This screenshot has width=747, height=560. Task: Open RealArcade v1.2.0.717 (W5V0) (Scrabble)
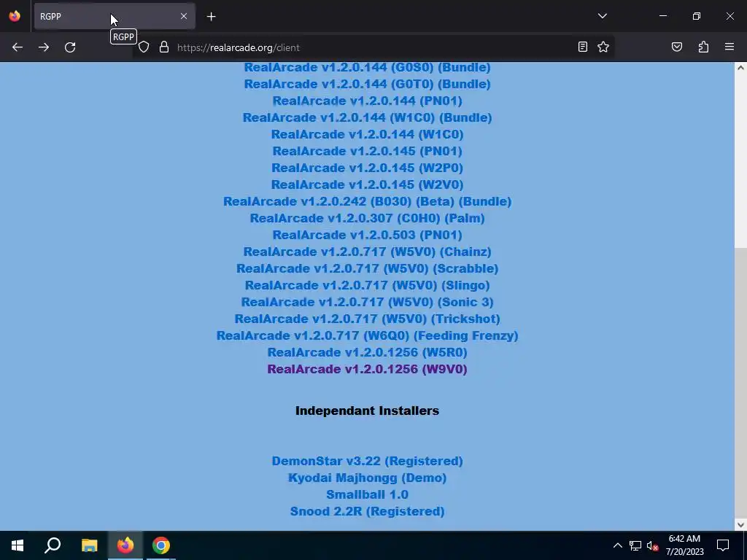click(368, 268)
